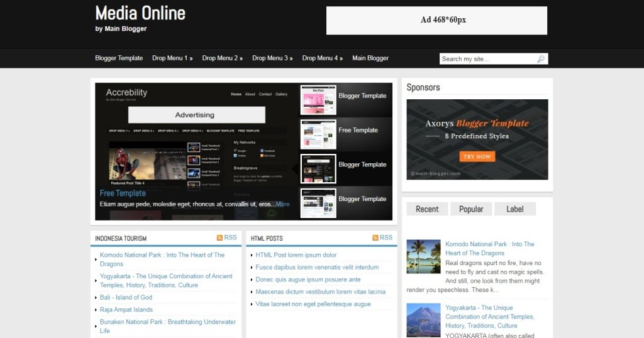This screenshot has height=338, width=644.
Task: Open Donec quis augue ipsum posuere link
Action: point(308,280)
